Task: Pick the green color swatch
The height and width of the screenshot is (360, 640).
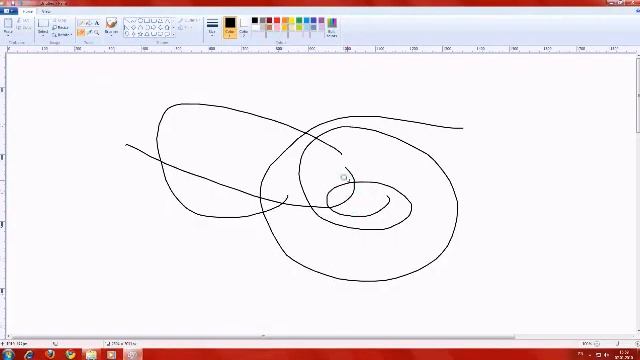Action: 299,20
